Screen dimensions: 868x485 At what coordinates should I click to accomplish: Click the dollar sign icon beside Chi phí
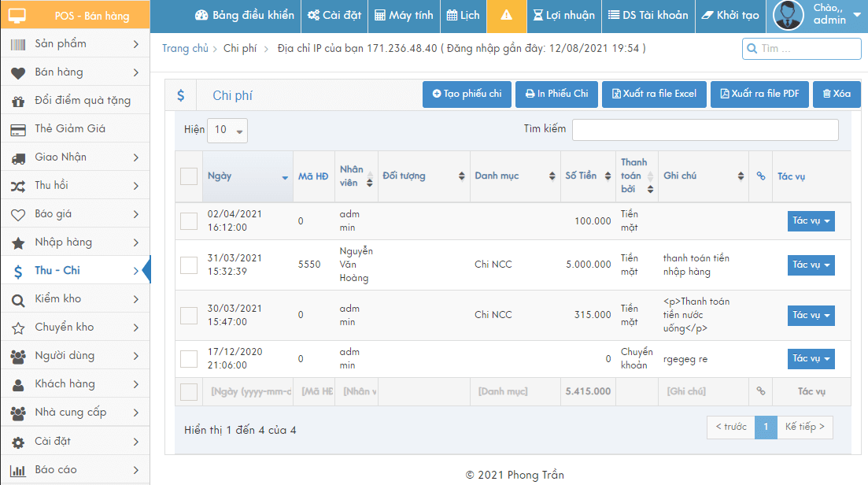181,95
